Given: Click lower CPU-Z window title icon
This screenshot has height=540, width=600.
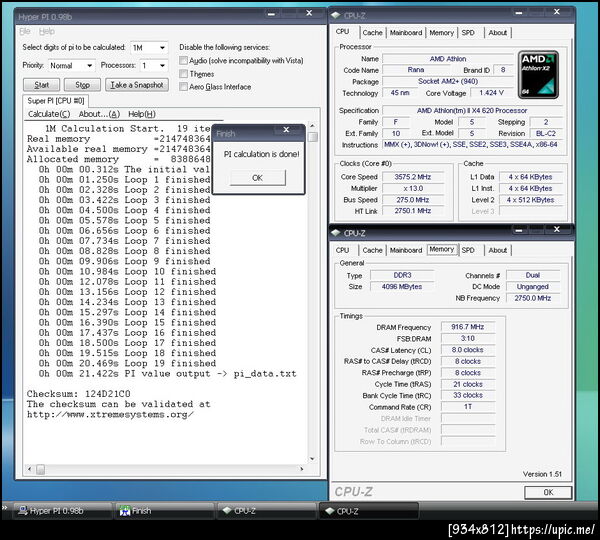Looking at the screenshot, I should click(x=336, y=233).
